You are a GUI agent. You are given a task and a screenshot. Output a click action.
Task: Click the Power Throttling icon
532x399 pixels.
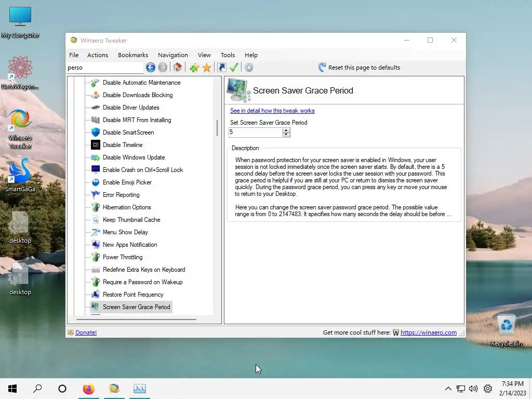[96, 257]
